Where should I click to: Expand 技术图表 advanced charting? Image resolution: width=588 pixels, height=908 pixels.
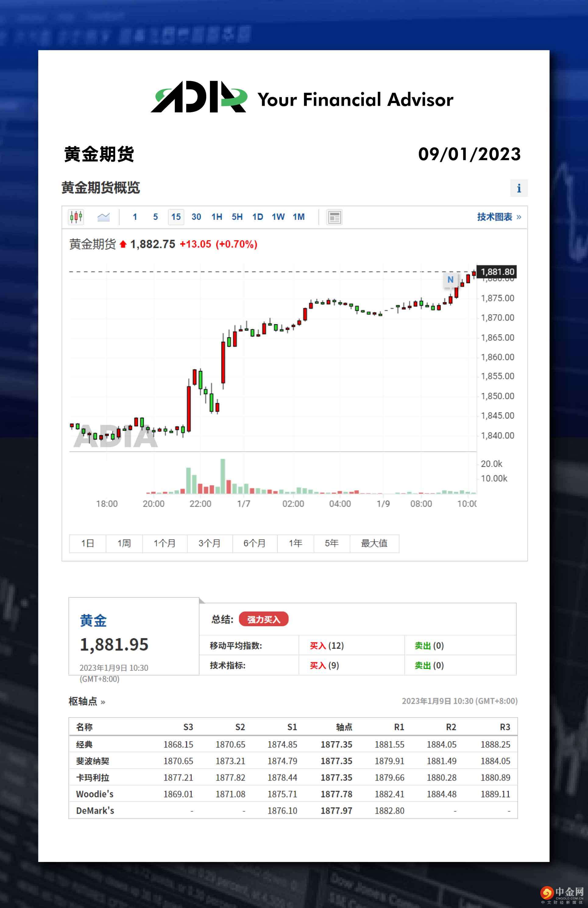(494, 217)
